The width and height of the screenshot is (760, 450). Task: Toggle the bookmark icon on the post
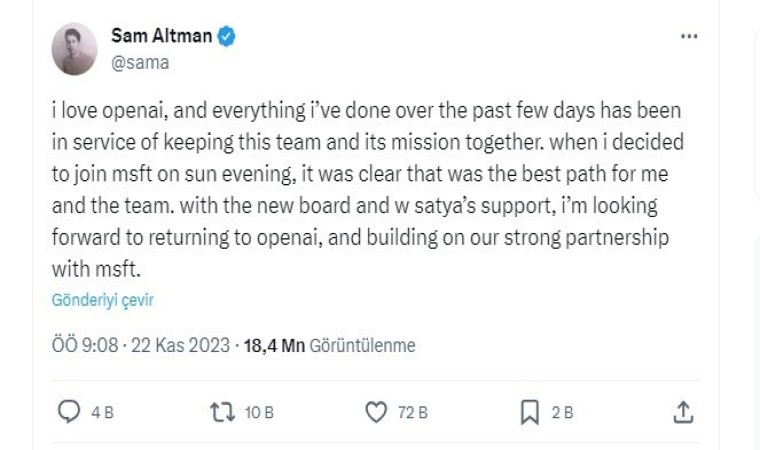531,412
